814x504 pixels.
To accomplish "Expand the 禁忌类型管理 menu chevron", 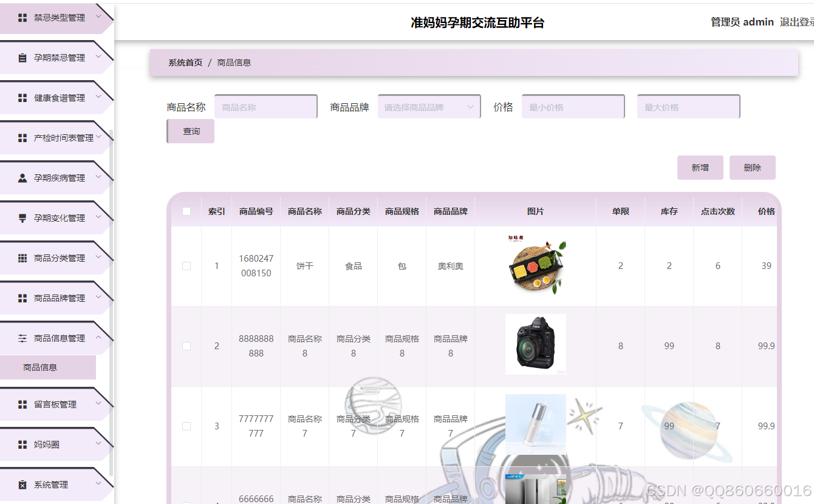I will pyautogui.click(x=98, y=17).
